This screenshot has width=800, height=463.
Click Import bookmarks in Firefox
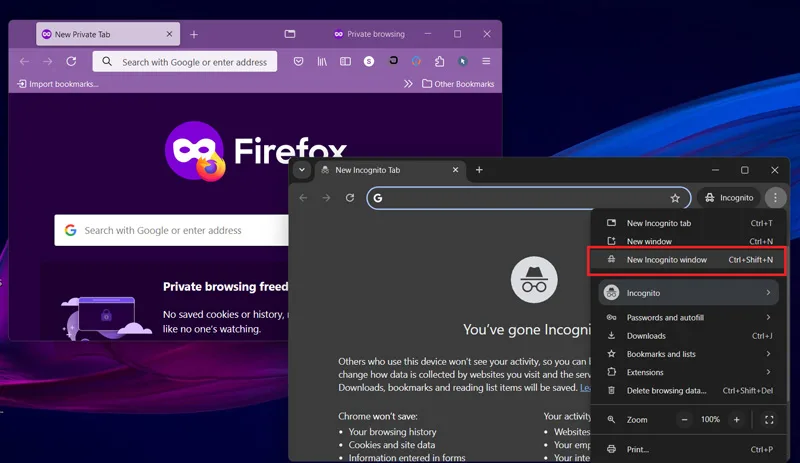58,84
